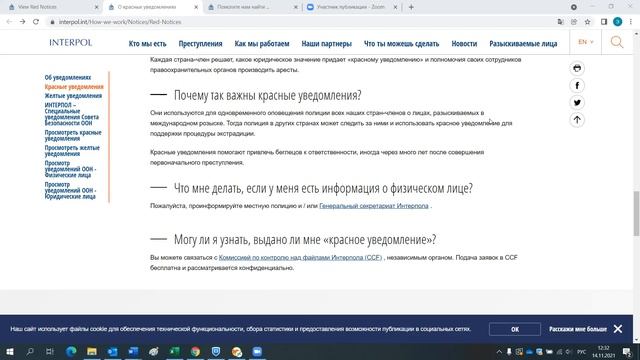The height and width of the screenshot is (360, 640).
Task: Bookmark this page with star icon
Action: click(x=587, y=22)
